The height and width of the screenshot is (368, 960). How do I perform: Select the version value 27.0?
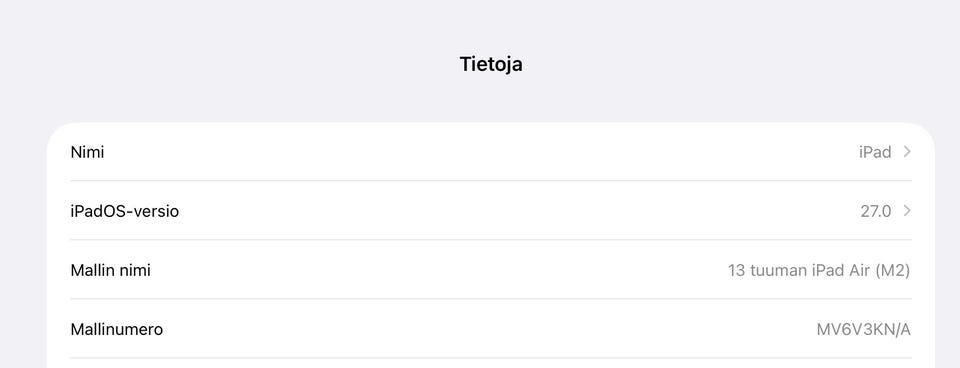(876, 211)
